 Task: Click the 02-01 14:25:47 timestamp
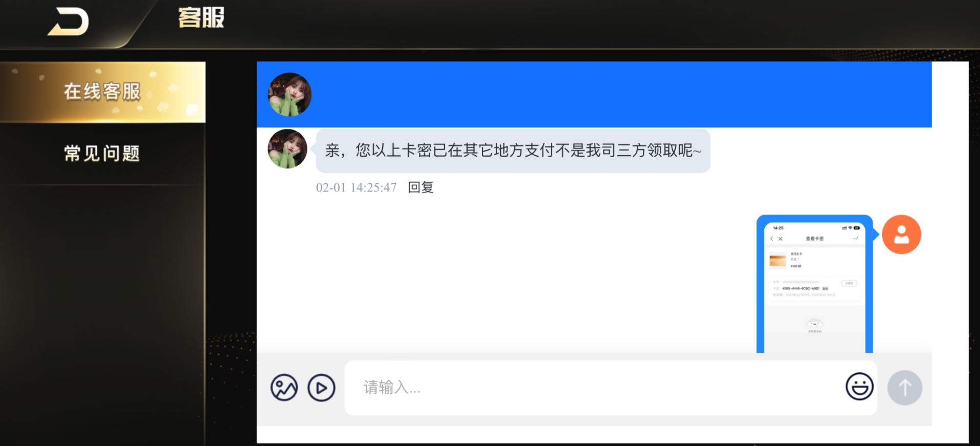click(356, 187)
